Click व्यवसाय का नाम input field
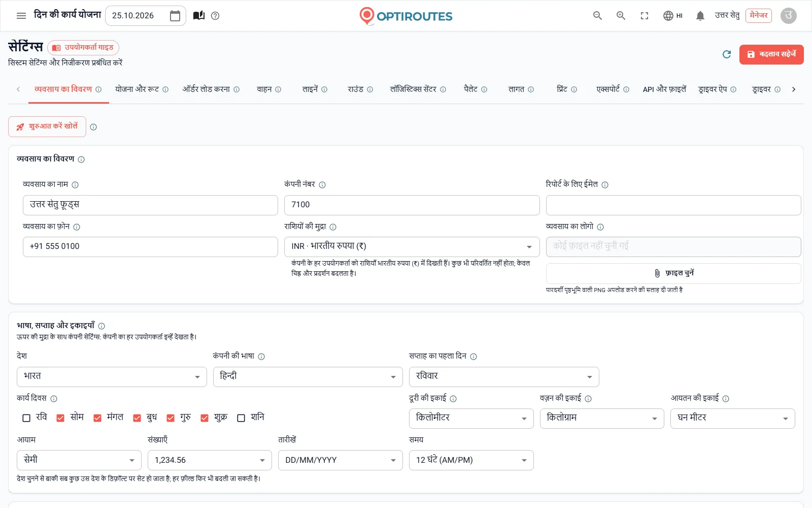The image size is (812, 508). tap(150, 205)
